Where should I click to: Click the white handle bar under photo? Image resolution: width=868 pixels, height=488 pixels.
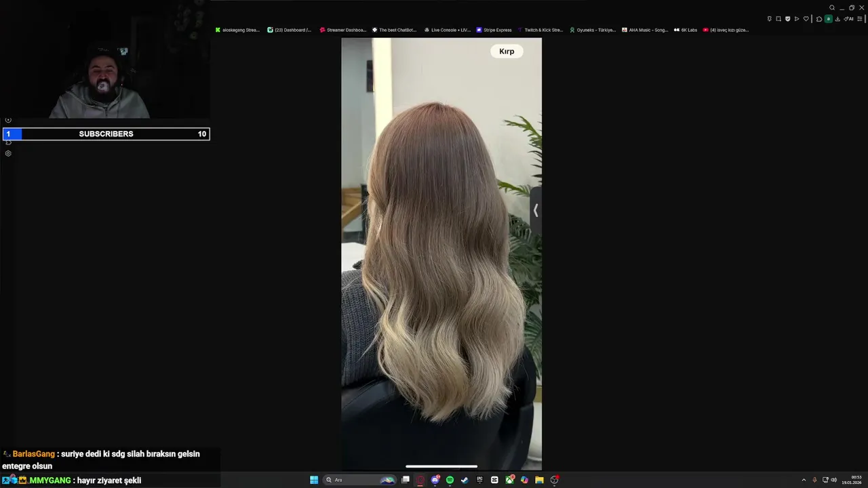(x=441, y=466)
